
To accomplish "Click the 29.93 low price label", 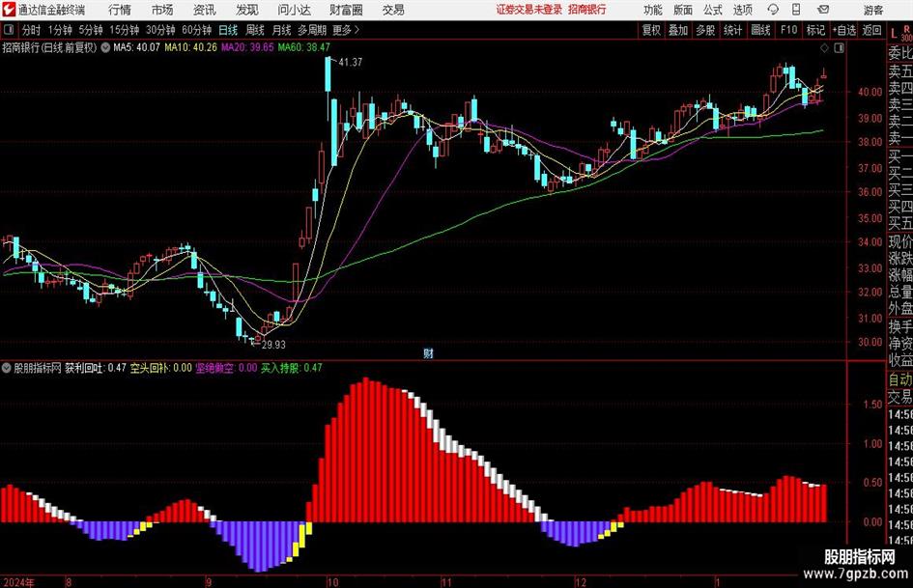I will 273,345.
